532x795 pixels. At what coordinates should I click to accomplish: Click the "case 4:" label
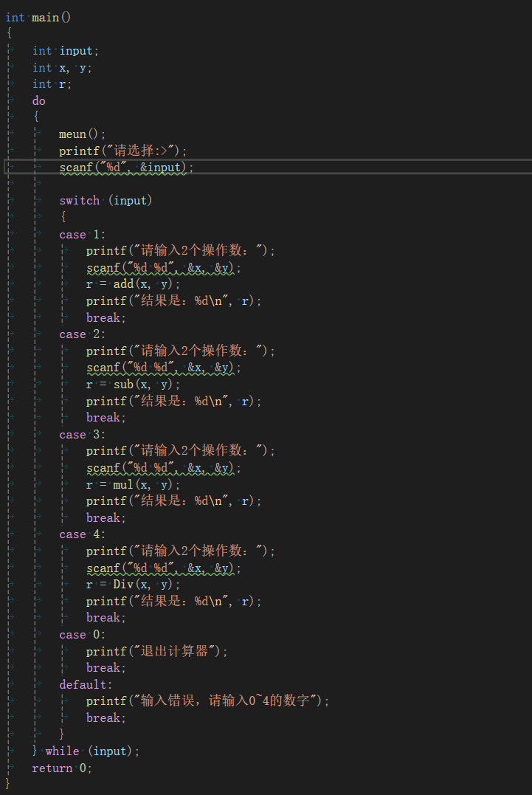82,534
